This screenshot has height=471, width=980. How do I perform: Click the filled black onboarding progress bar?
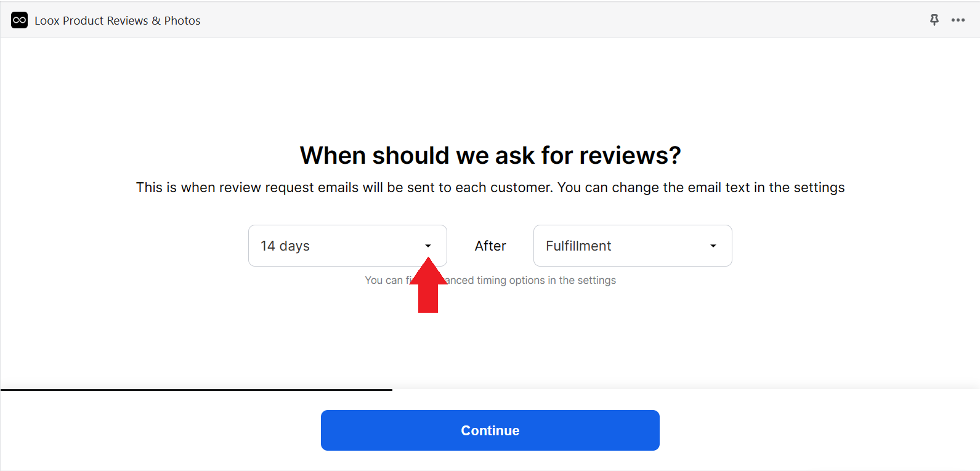click(196, 390)
